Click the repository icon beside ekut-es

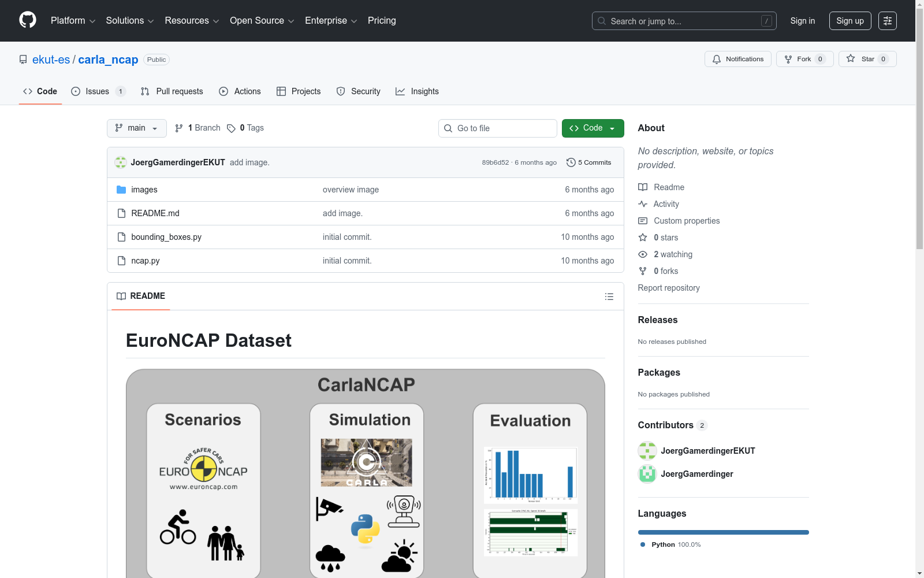pyautogui.click(x=23, y=60)
